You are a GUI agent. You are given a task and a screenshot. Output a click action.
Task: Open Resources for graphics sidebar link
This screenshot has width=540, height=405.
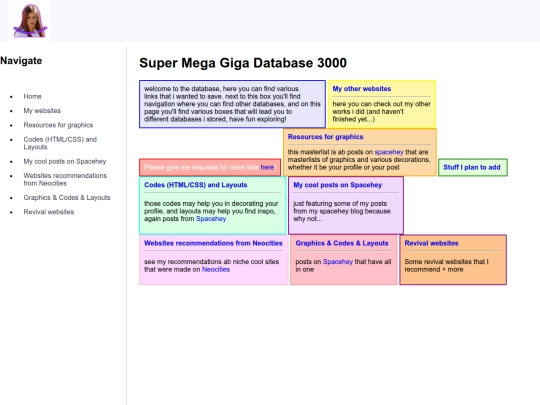click(x=58, y=125)
